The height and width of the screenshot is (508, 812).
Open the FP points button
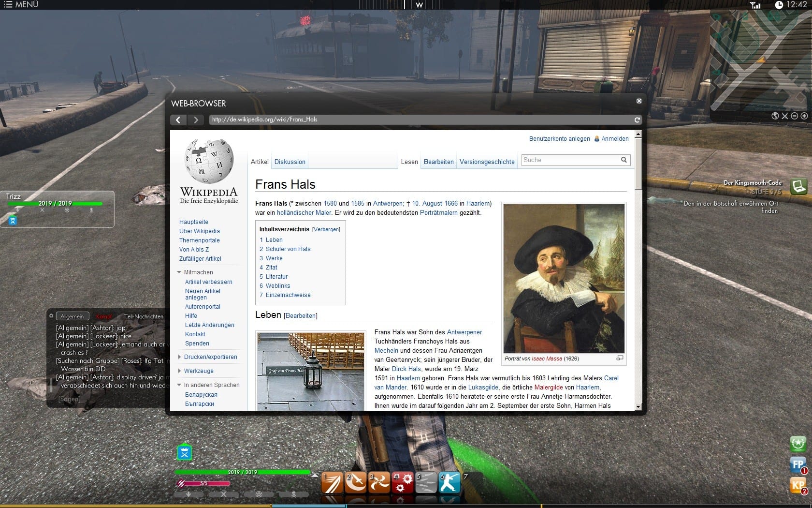tap(797, 465)
